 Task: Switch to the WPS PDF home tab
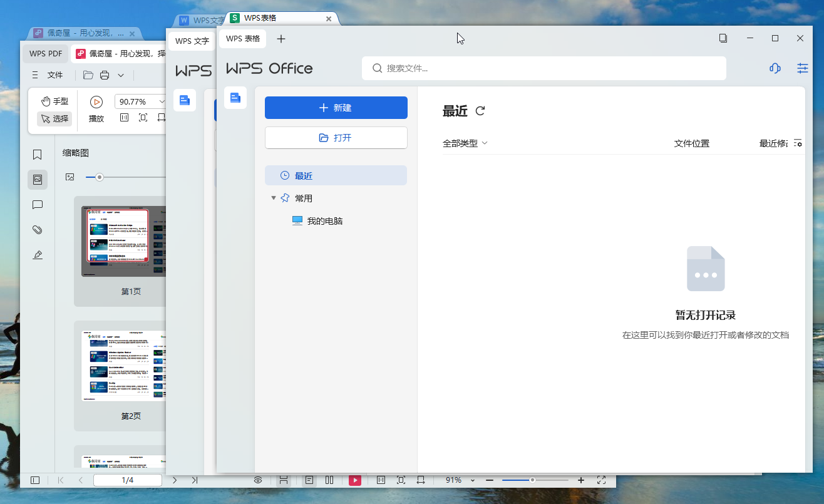pos(46,54)
